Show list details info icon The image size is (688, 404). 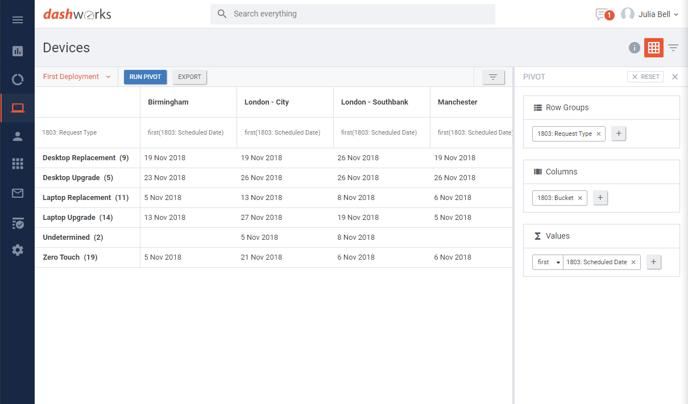coord(634,47)
